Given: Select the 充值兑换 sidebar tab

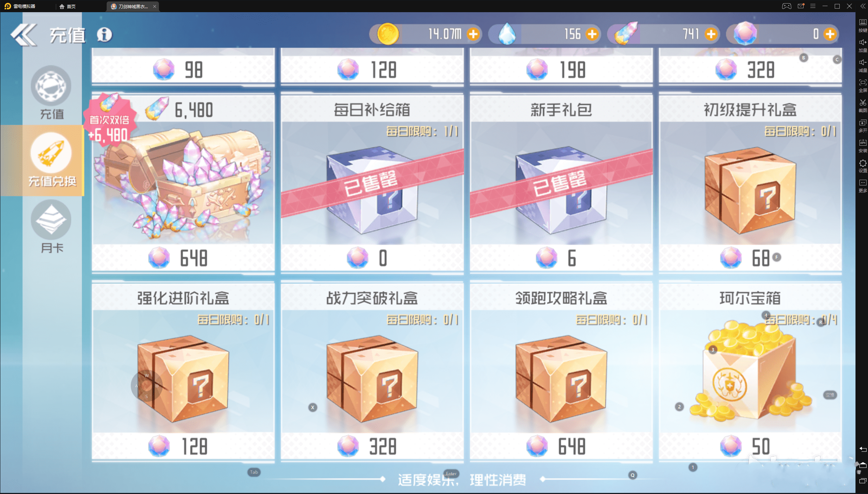Looking at the screenshot, I should tap(52, 160).
